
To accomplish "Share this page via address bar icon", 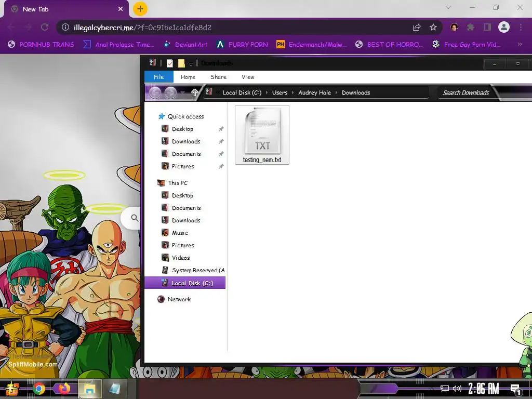I will click(x=417, y=28).
